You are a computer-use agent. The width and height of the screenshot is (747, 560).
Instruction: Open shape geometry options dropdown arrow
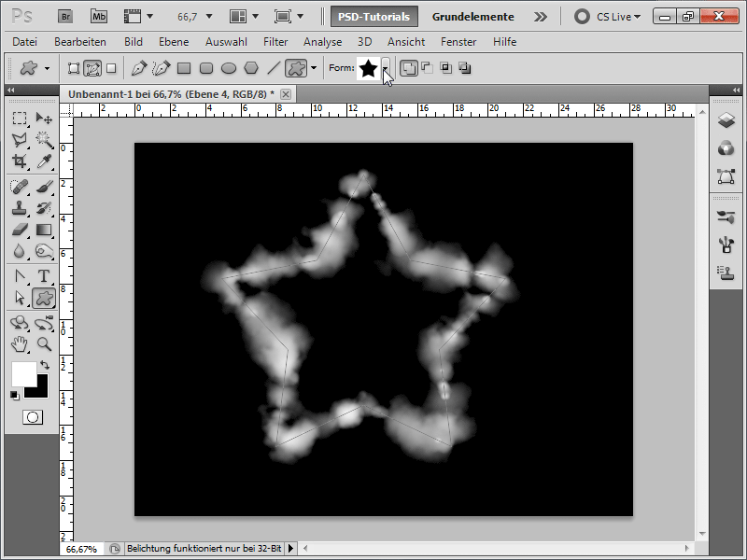[x=314, y=68]
